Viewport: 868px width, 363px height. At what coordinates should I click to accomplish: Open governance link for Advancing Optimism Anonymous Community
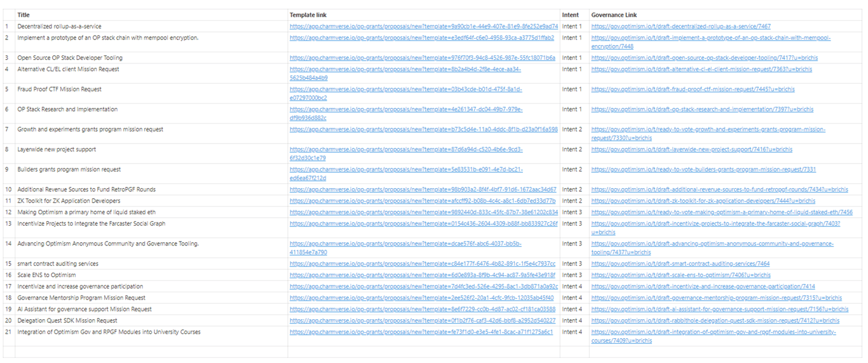[712, 248]
